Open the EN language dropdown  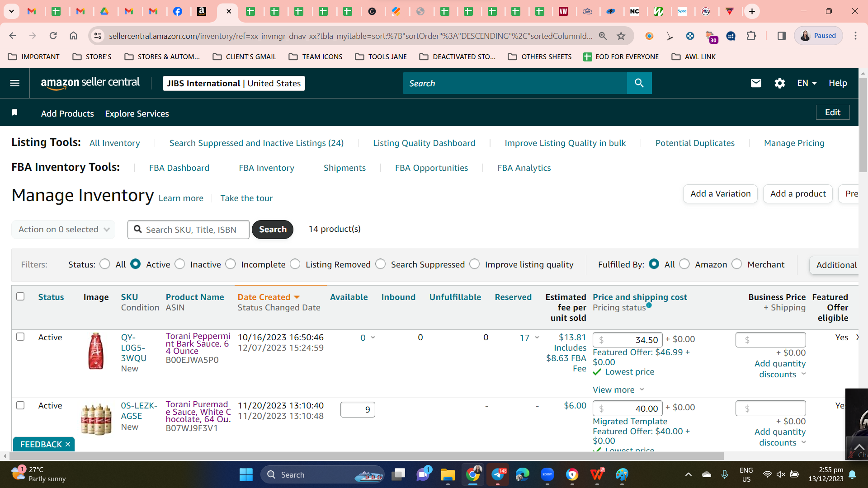tap(807, 83)
